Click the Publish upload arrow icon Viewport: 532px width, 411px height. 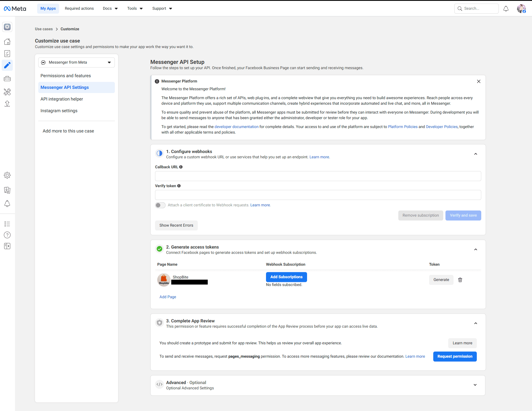coord(7,103)
